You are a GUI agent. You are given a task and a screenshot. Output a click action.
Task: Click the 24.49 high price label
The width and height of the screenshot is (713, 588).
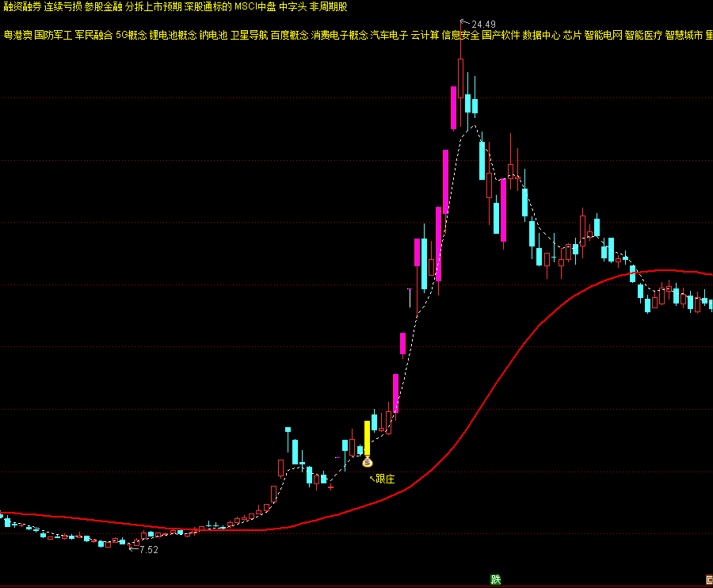483,24
